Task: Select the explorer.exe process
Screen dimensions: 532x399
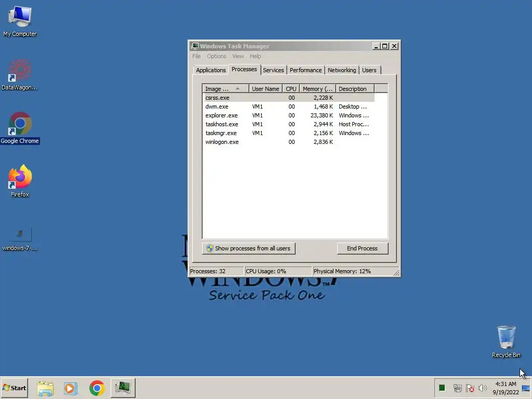Action: pyautogui.click(x=289, y=115)
